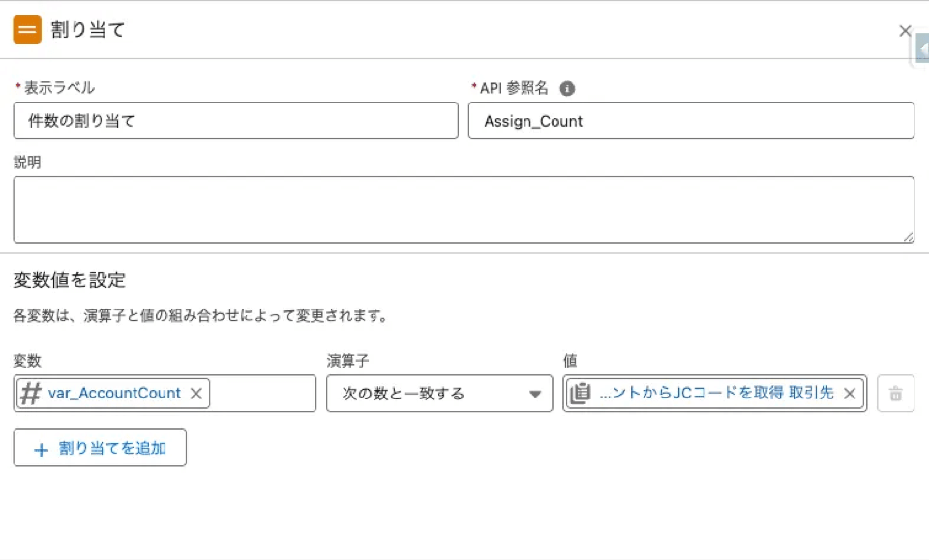The width and height of the screenshot is (929, 560).
Task: Click the 変数値を設定 heading text
Action: [70, 280]
